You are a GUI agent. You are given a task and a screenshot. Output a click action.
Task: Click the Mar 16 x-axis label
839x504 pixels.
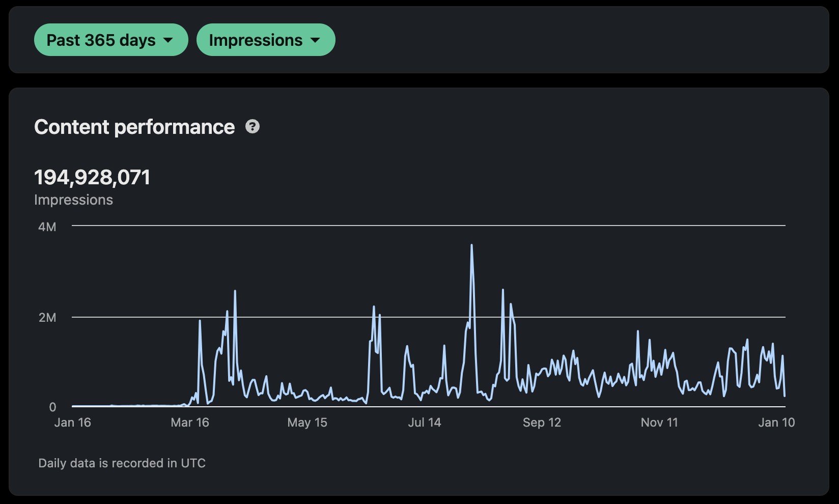(190, 423)
